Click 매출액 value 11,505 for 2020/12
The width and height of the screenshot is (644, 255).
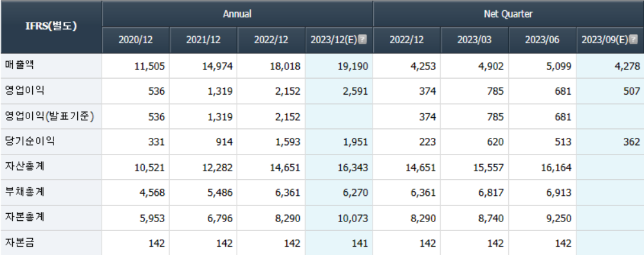[149, 66]
